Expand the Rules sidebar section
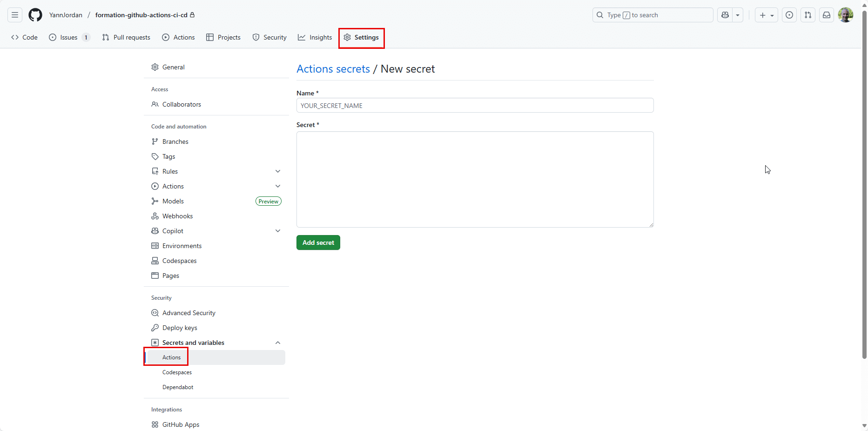Image resolution: width=868 pixels, height=431 pixels. click(x=278, y=171)
